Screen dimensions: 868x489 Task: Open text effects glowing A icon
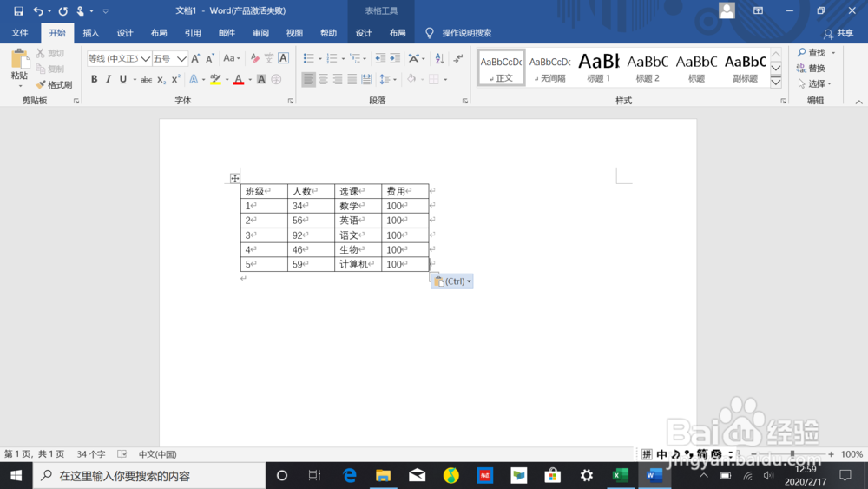pyautogui.click(x=194, y=79)
